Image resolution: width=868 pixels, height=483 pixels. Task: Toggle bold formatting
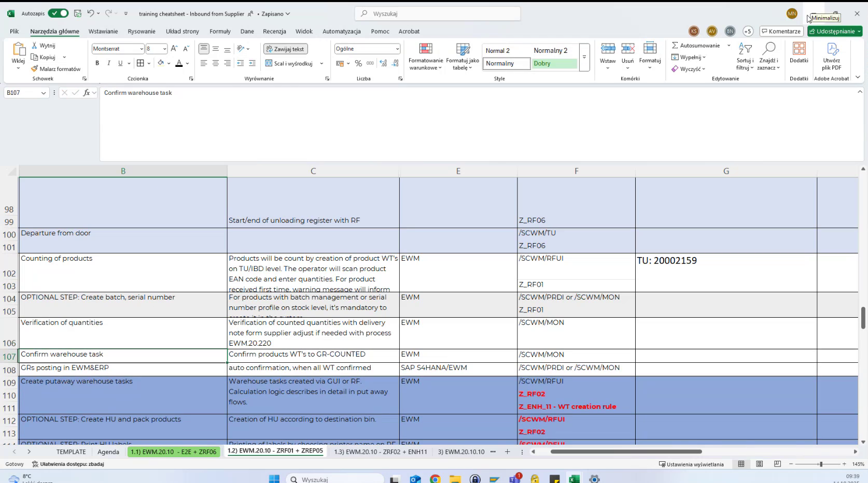pos(97,63)
